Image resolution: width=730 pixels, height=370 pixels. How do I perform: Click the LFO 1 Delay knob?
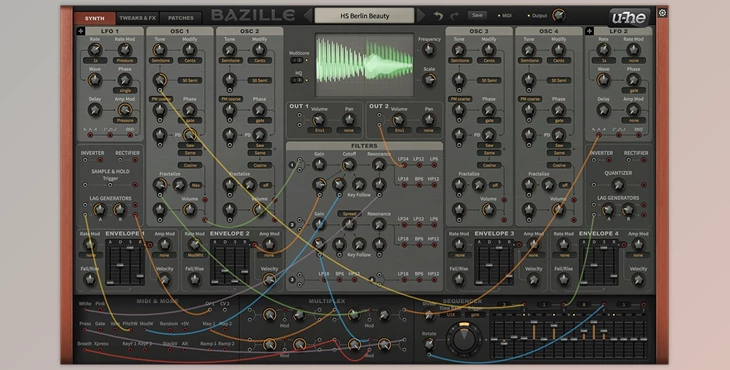click(x=95, y=110)
